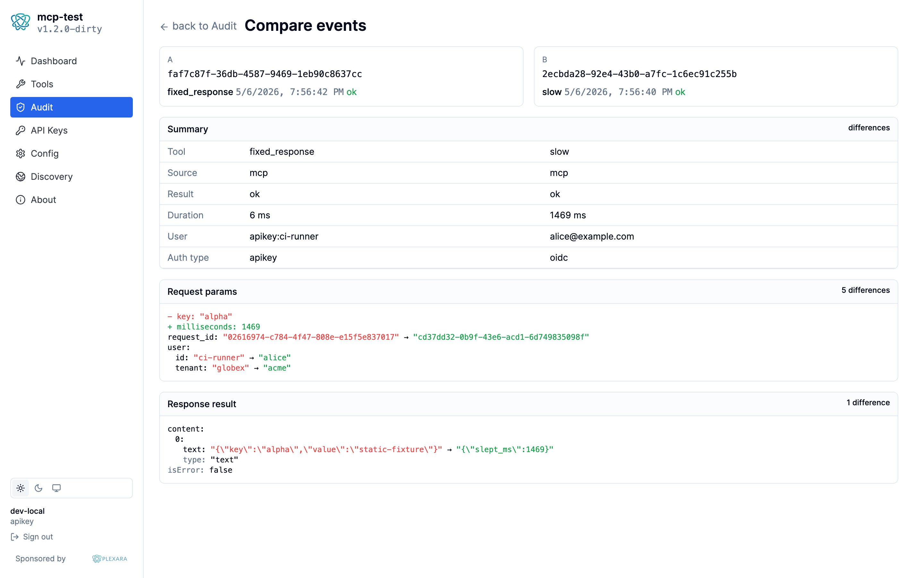924x578 pixels.
Task: Open the Audit page
Action: pos(72,108)
